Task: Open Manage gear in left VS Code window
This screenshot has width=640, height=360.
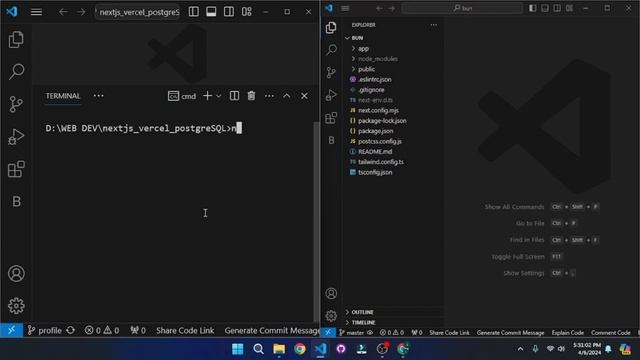Action: click(16, 306)
